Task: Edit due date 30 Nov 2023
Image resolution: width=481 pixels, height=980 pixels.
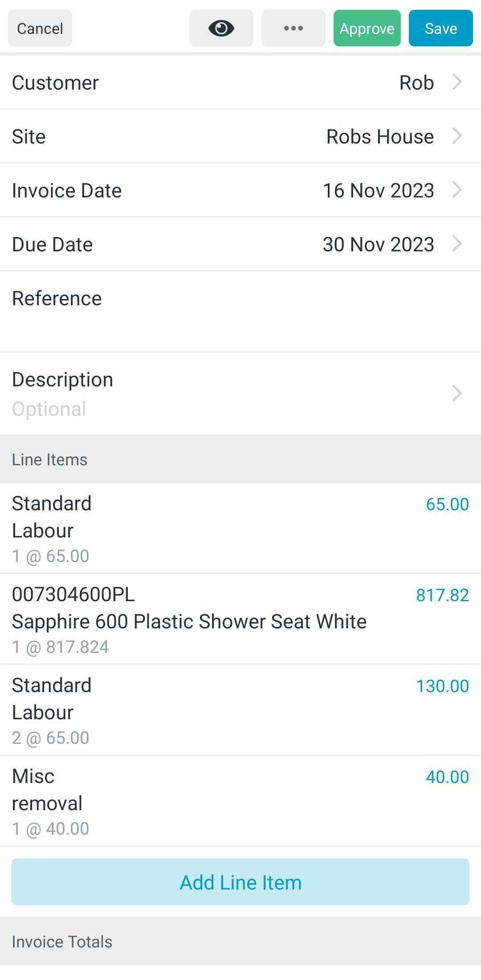Action: point(240,244)
